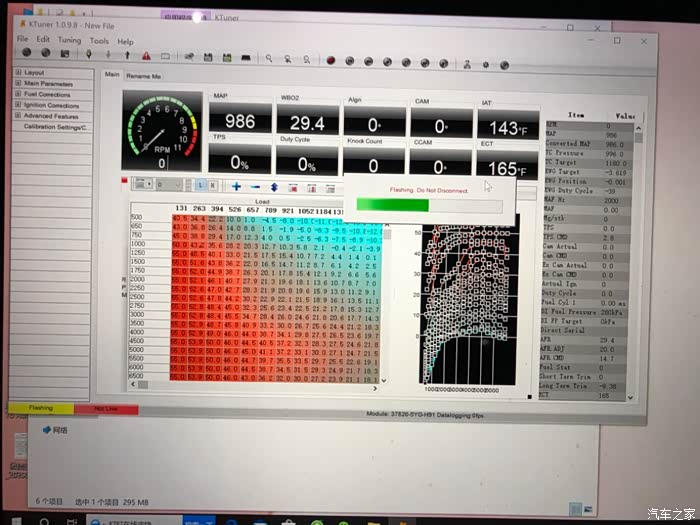Image resolution: width=700 pixels, height=525 pixels.
Task: Toggle the R button above the table
Action: [x=212, y=185]
